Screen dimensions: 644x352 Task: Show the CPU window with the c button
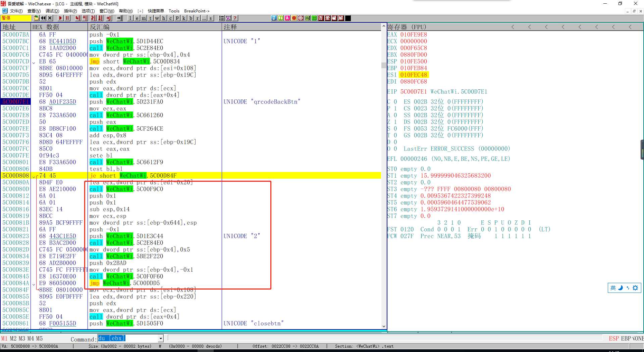click(170, 18)
